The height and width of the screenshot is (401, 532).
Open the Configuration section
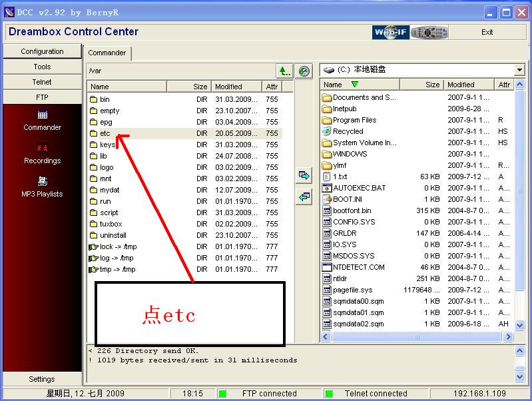[x=42, y=51]
